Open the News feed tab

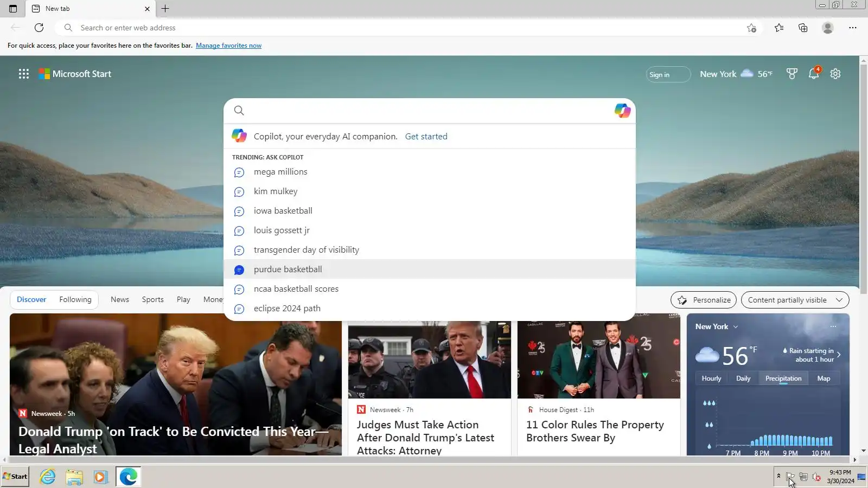click(x=120, y=299)
